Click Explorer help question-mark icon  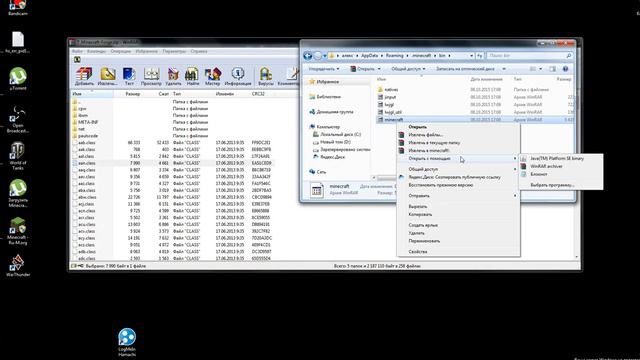(x=565, y=69)
